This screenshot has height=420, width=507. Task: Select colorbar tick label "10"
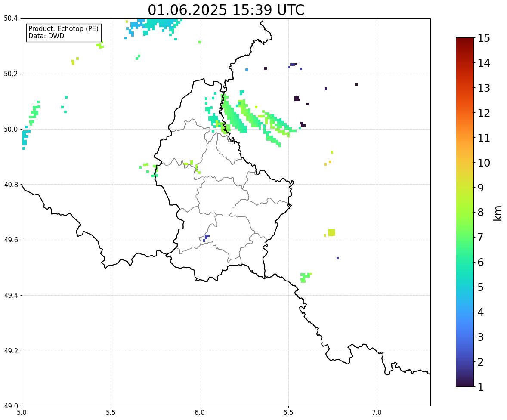pos(484,163)
